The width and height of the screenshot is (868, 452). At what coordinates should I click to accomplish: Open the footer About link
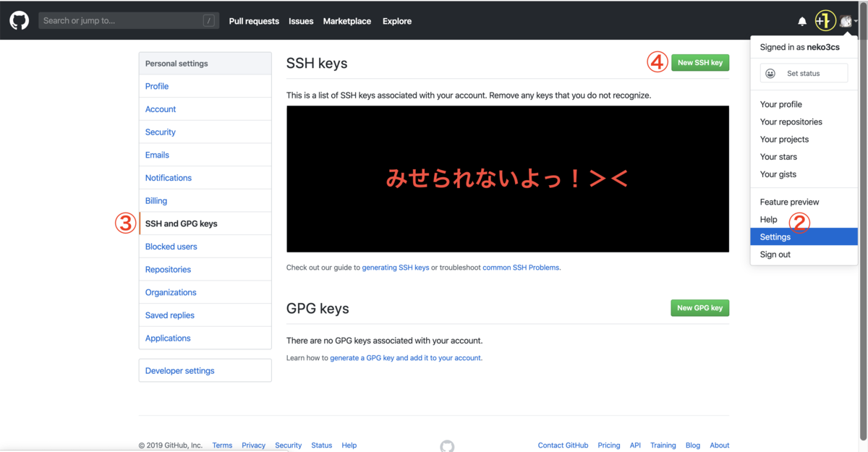[719, 445]
